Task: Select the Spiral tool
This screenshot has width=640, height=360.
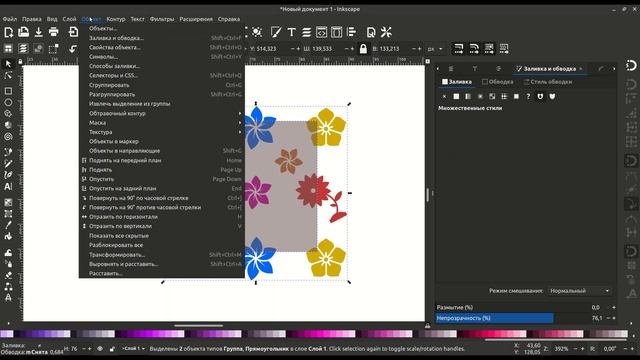Action: pos(8,137)
